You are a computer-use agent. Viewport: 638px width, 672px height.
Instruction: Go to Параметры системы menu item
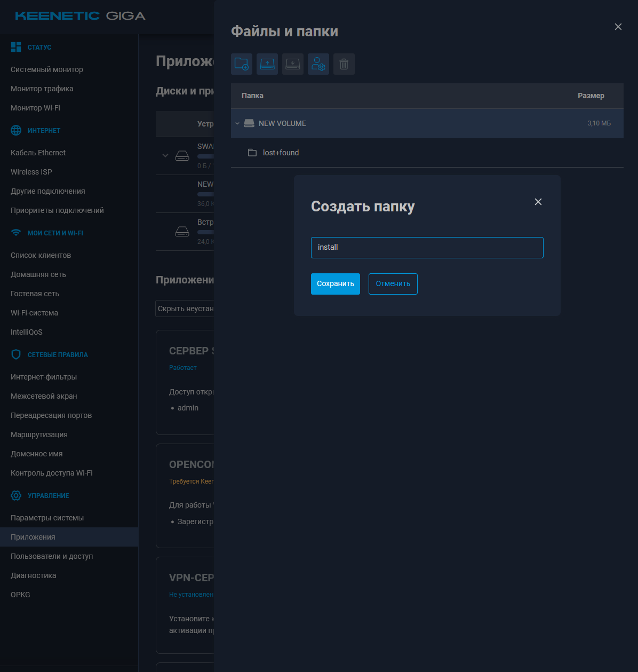(x=47, y=518)
